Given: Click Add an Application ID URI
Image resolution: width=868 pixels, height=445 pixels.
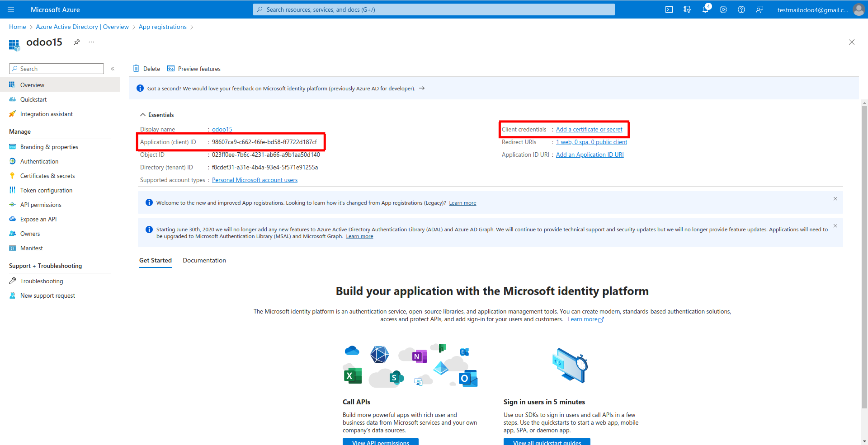Looking at the screenshot, I should coord(590,155).
